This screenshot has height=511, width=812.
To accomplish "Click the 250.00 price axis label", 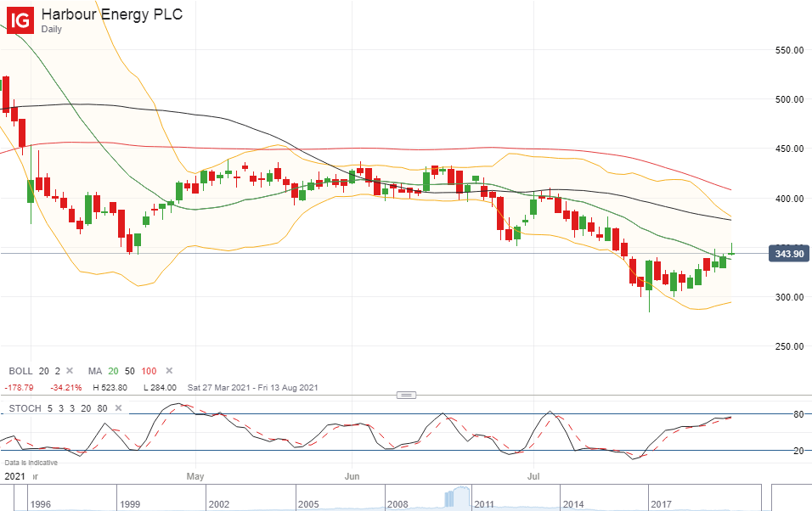I will 789,347.
